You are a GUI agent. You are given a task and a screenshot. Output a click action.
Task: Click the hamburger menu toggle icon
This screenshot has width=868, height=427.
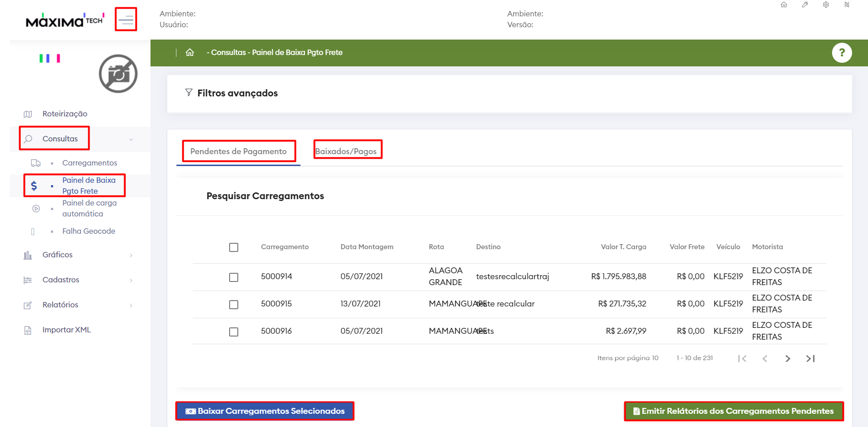pos(126,20)
